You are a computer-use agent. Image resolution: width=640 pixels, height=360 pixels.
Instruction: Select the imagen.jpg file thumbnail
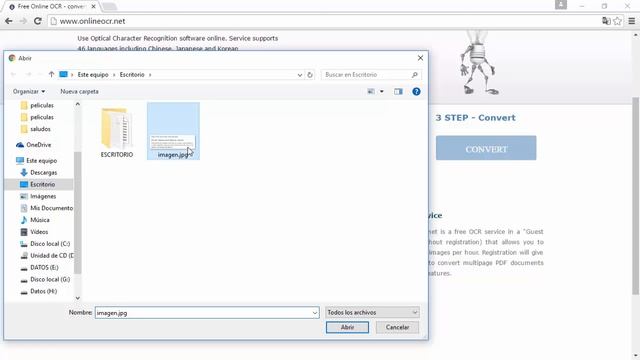click(x=173, y=131)
